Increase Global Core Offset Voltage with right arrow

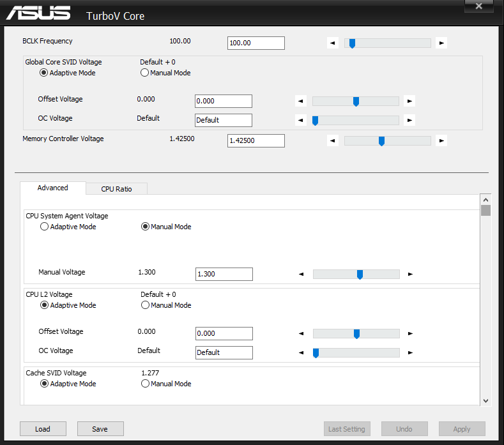pos(410,101)
